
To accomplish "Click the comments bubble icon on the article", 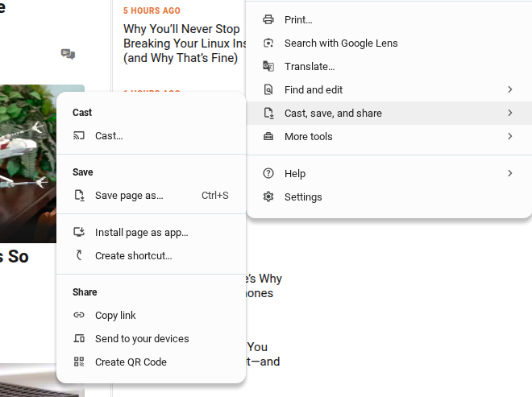I will tap(68, 54).
